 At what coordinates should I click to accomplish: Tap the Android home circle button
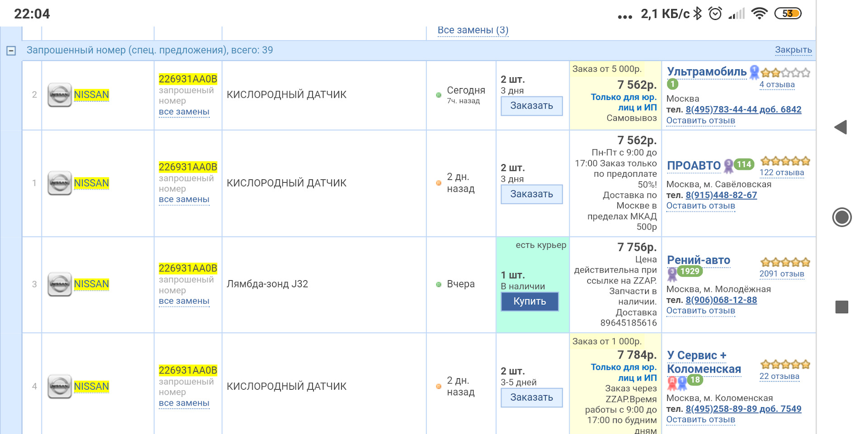pyautogui.click(x=841, y=217)
